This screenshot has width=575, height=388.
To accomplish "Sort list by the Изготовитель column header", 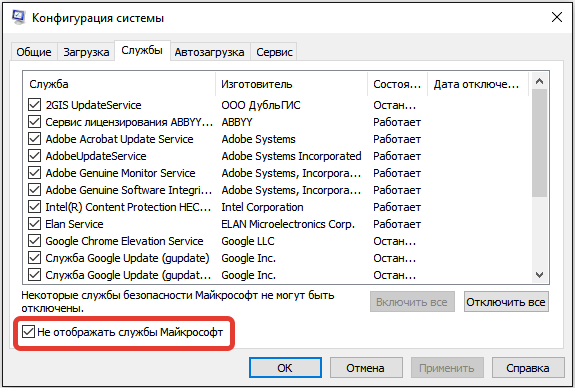I will 292,84.
